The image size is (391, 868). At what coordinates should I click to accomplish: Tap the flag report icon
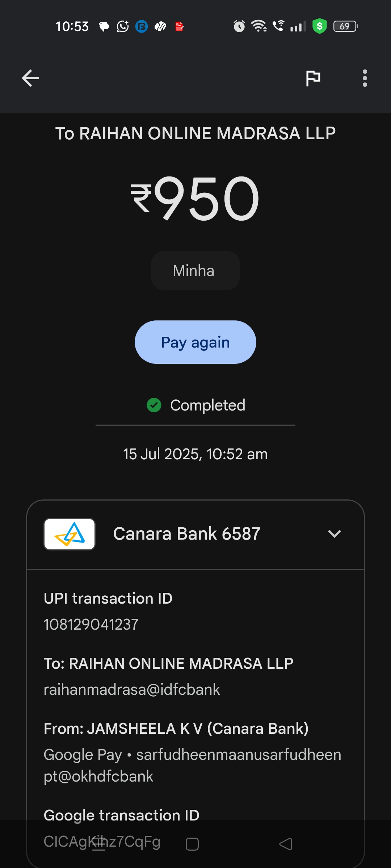(313, 78)
